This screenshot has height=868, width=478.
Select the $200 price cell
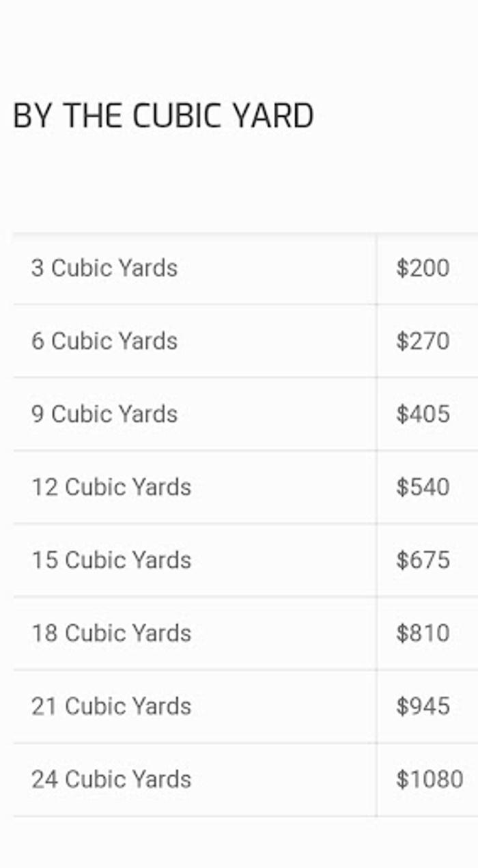tap(423, 268)
